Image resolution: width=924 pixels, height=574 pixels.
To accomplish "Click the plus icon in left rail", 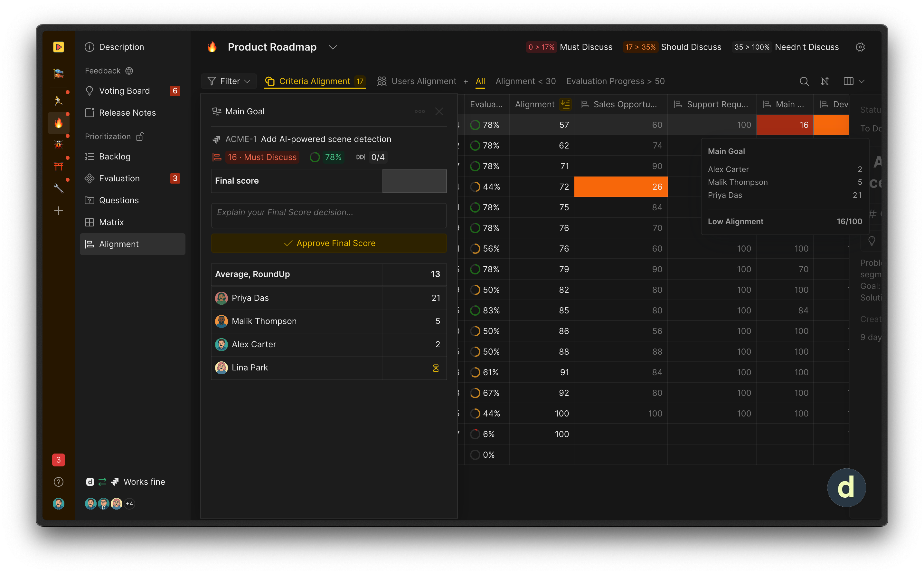I will [59, 211].
